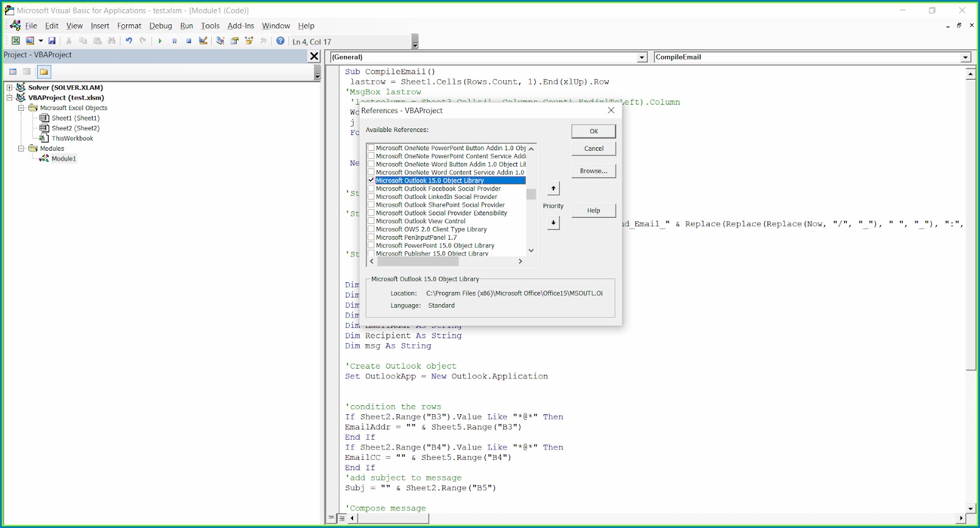Open the Insert menu
Image resolution: width=980 pixels, height=528 pixels.
[100, 26]
